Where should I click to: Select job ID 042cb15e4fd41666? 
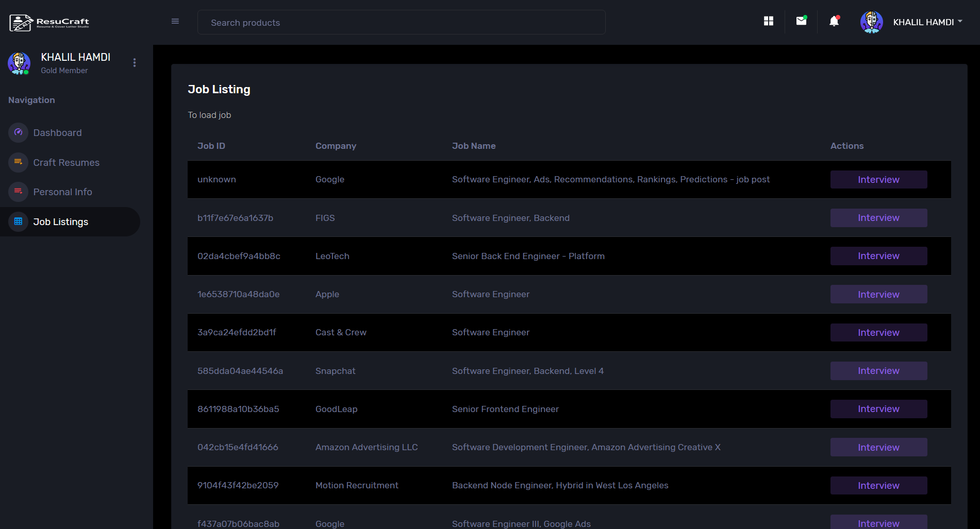[x=238, y=447]
